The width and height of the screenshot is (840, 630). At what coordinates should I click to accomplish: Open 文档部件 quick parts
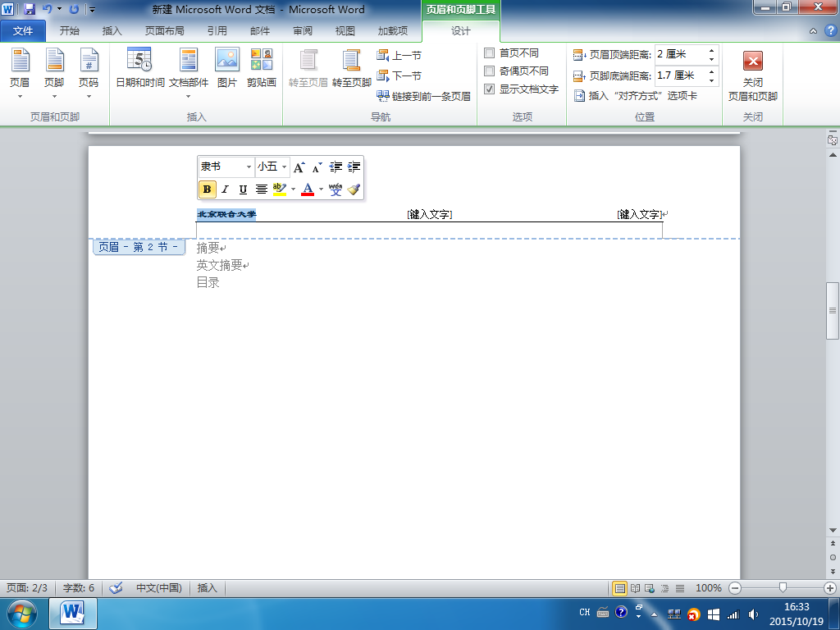(189, 74)
